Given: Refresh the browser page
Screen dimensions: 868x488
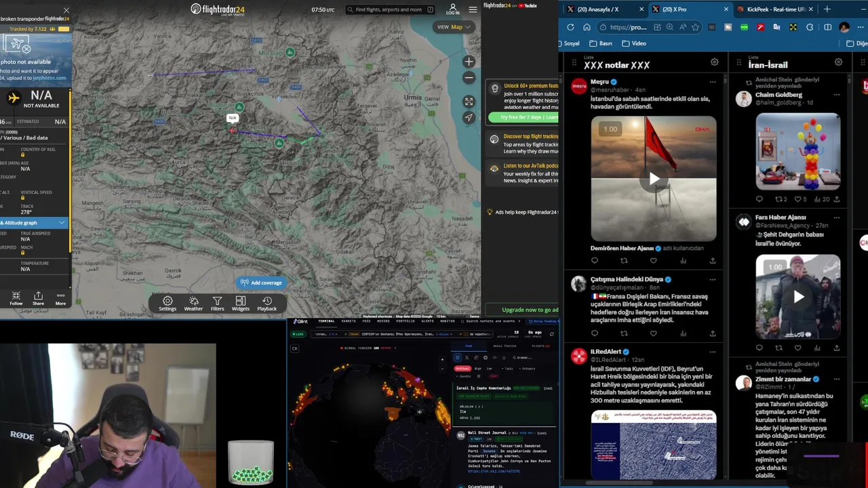Looking at the screenshot, I should click(570, 27).
